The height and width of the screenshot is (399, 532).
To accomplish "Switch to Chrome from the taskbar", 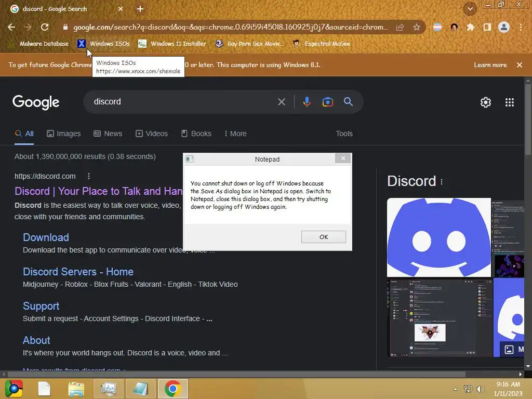I will pyautogui.click(x=172, y=389).
